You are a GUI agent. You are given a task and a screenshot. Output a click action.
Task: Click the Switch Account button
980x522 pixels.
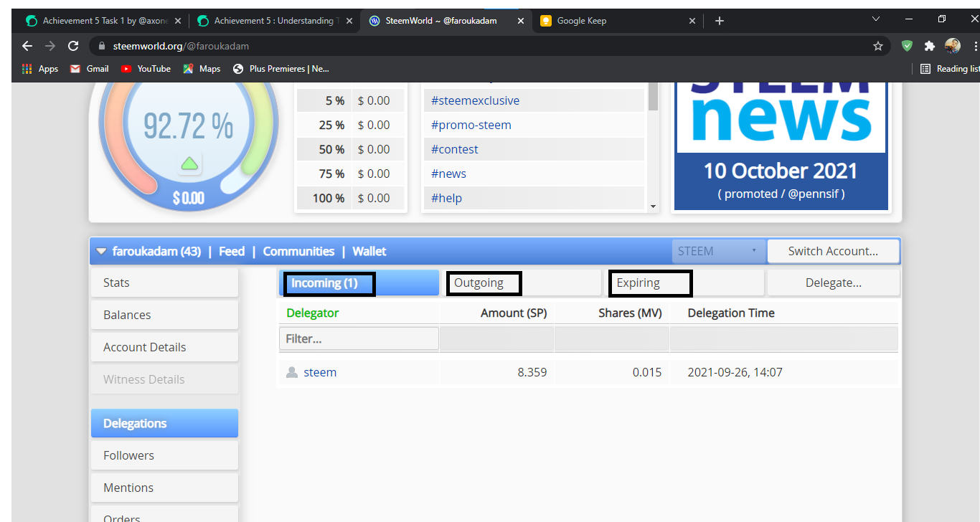(x=833, y=251)
